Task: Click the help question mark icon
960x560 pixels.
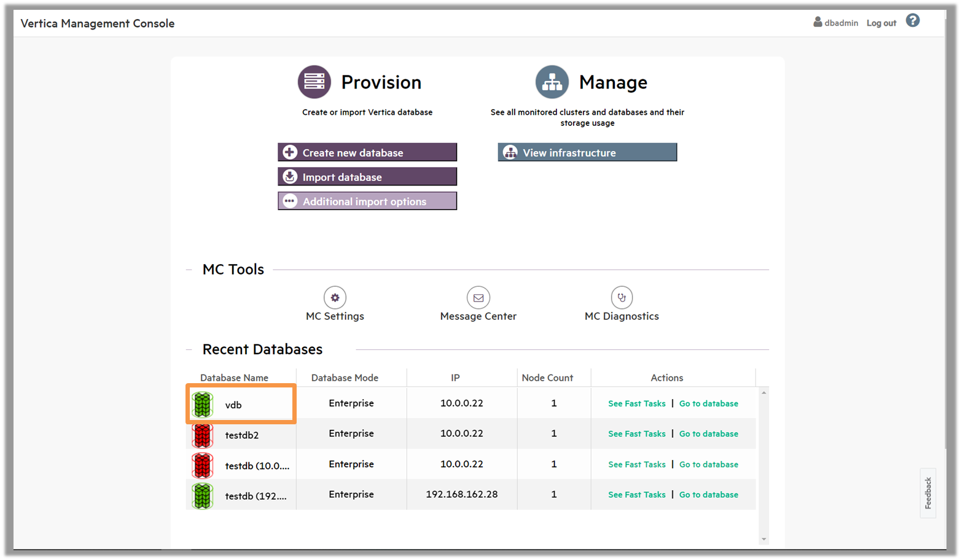Action: (913, 21)
